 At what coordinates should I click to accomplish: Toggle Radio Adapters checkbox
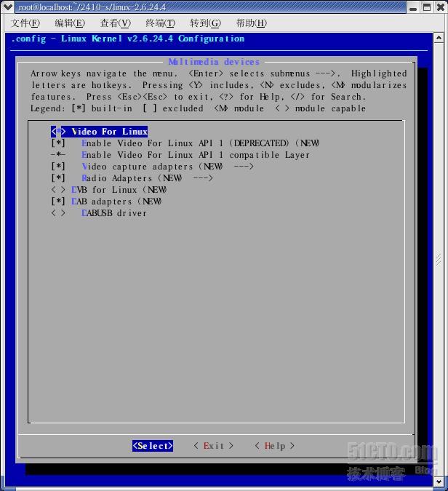58,178
